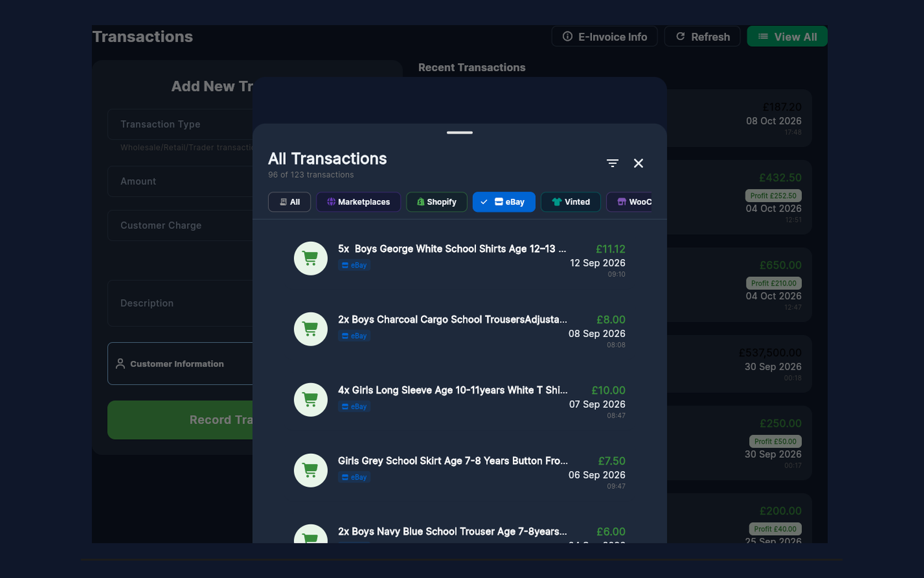924x578 pixels.
Task: Open the 5x Boys George White School Shirts transaction
Action: coord(460,258)
